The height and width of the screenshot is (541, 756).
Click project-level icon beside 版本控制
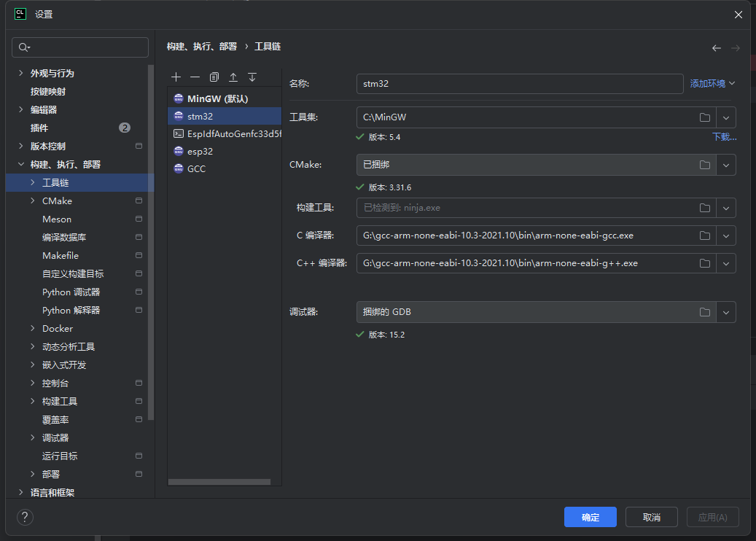[139, 146]
